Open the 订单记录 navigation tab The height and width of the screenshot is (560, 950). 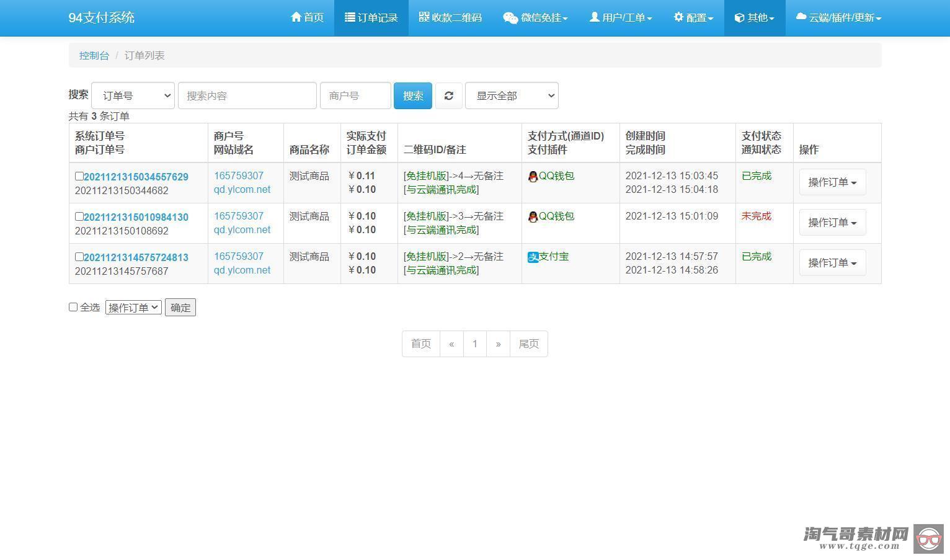pyautogui.click(x=371, y=18)
